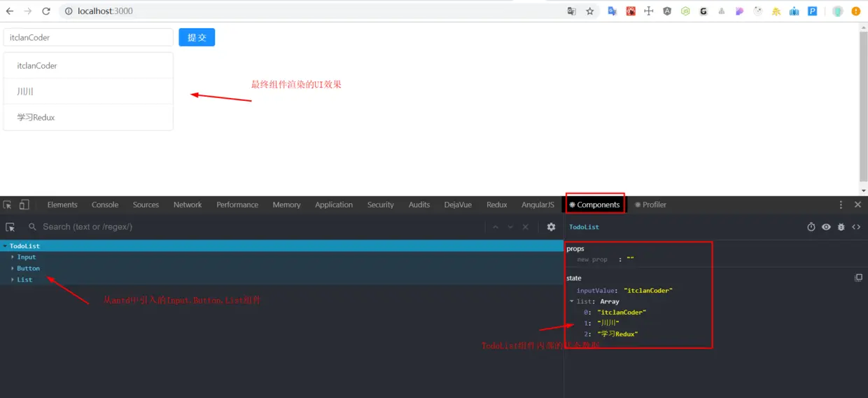
Task: Open the DejaVue tab
Action: 458,205
